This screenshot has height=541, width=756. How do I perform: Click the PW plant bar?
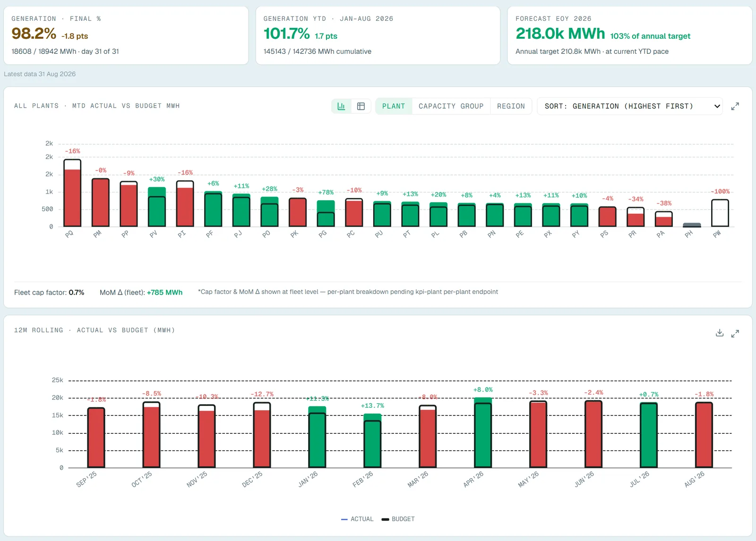720,213
